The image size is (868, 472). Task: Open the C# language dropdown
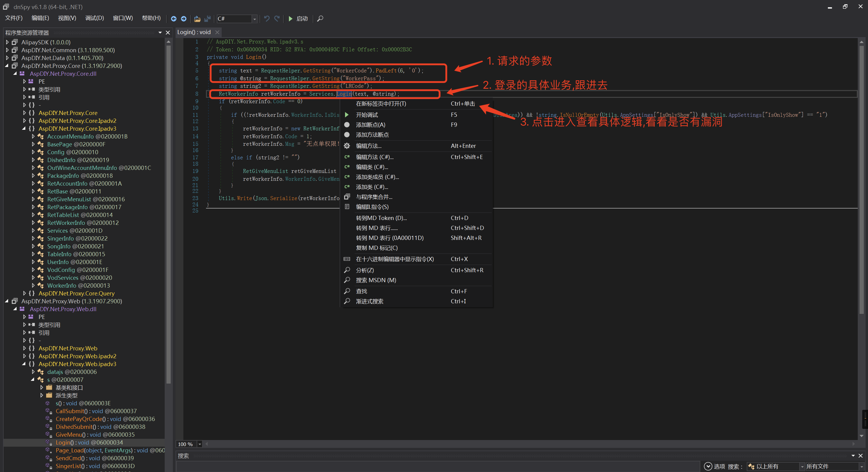(255, 19)
